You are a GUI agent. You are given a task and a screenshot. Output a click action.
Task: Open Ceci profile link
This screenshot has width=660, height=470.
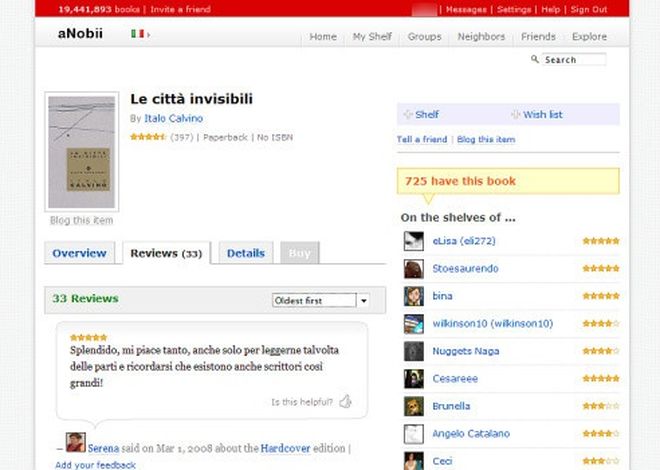pos(442,461)
